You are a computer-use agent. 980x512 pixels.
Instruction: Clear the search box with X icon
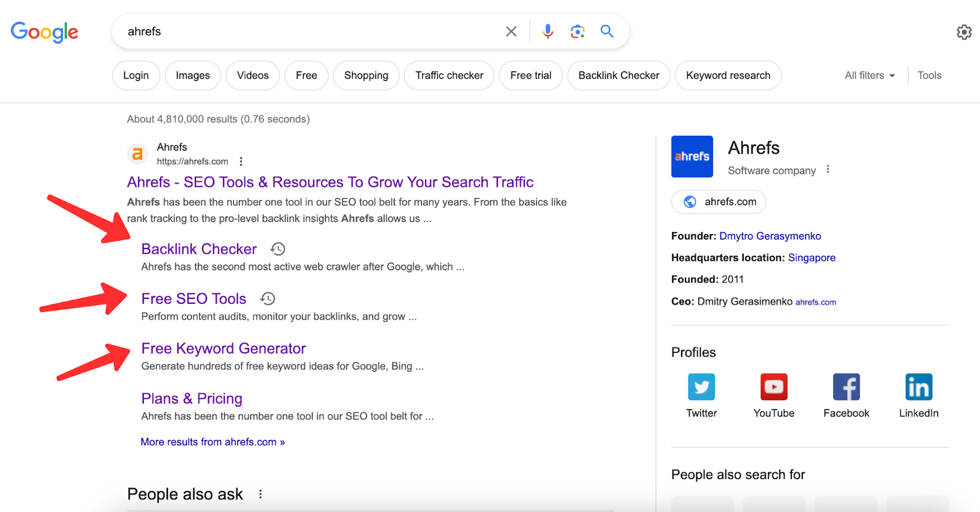(511, 31)
